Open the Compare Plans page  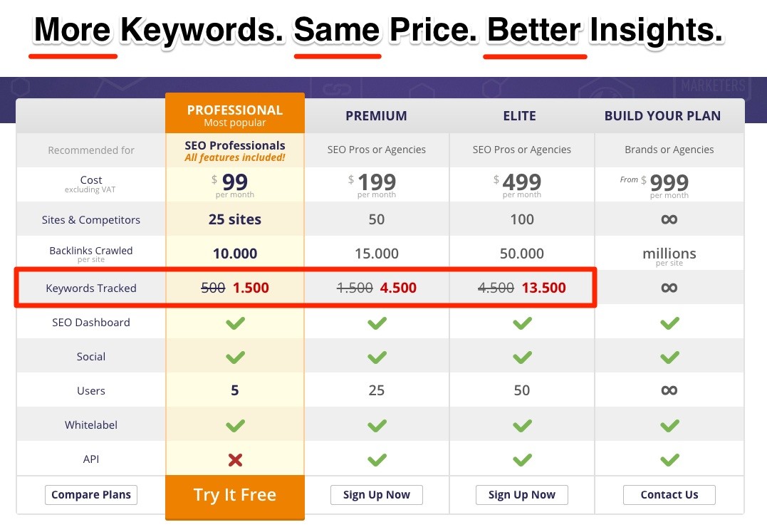coord(90,494)
